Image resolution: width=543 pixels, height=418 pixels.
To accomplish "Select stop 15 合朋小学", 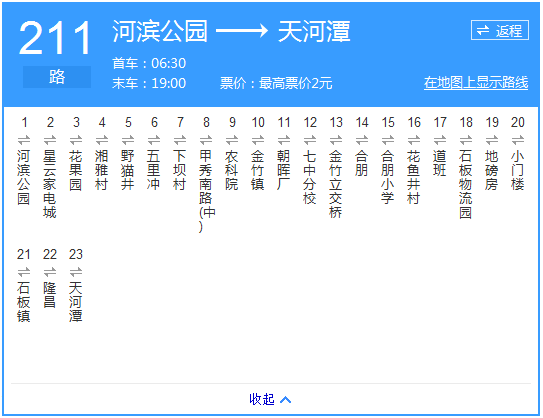I will point(388,177).
